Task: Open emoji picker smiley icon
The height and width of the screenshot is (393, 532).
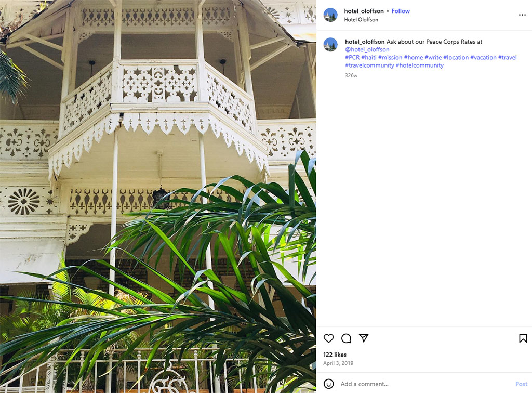Action: coord(328,384)
